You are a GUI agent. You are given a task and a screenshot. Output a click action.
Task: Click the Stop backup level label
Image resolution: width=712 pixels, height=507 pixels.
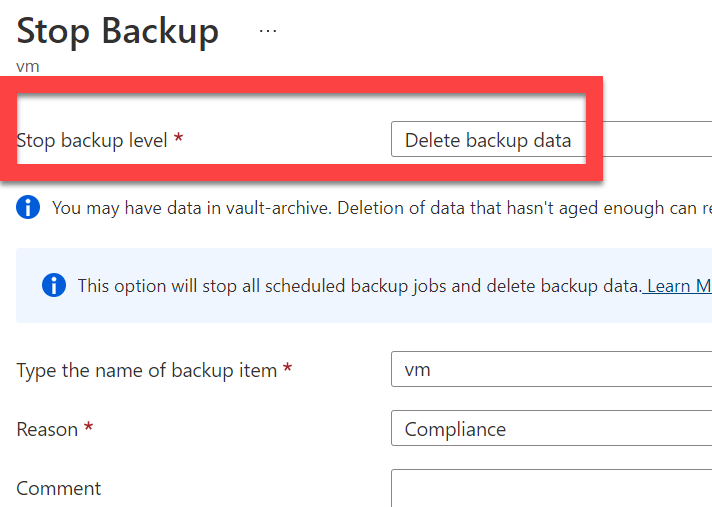92,140
